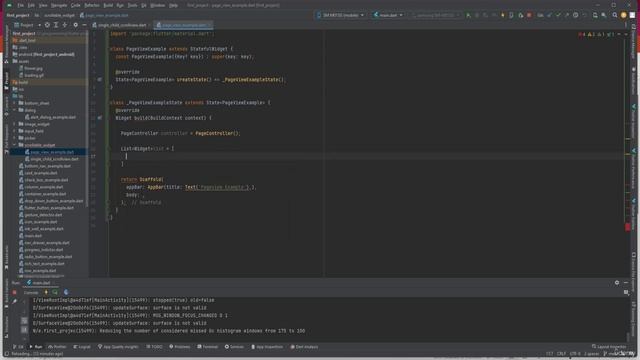Click the stop icon in Run panel
Screen dimensions: 640x360
tap(14, 292)
